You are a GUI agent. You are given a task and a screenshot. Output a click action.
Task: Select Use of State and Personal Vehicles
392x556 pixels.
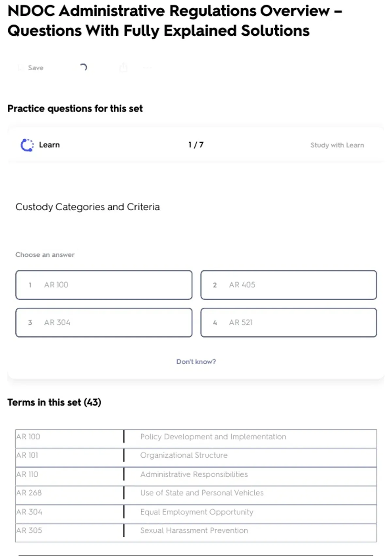(202, 493)
